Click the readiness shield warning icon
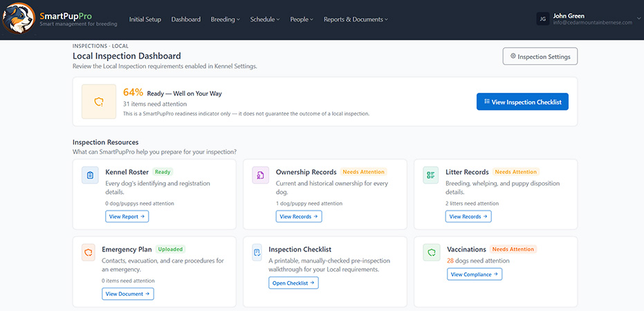This screenshot has width=644, height=311. click(98, 102)
